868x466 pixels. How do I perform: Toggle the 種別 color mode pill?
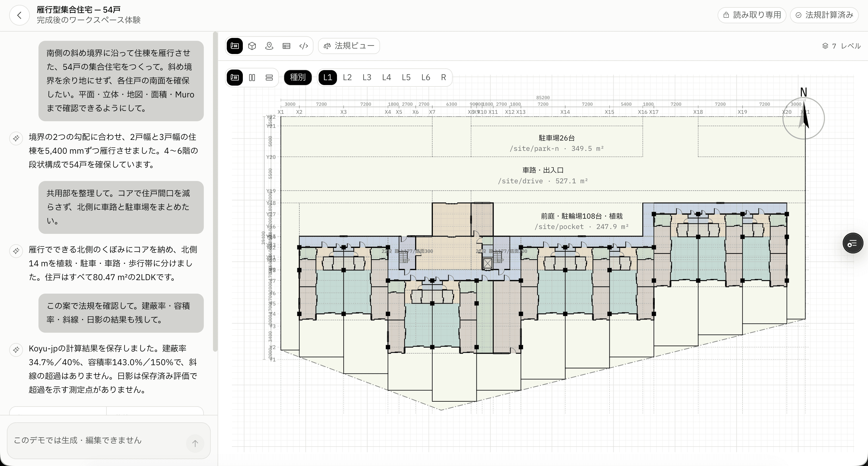(298, 78)
